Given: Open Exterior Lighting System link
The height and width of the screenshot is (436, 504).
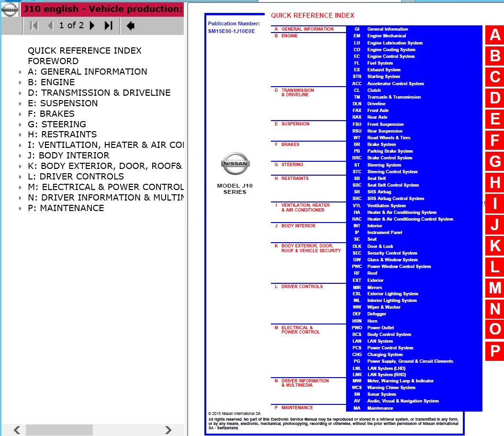Looking at the screenshot, I should pos(392,294).
